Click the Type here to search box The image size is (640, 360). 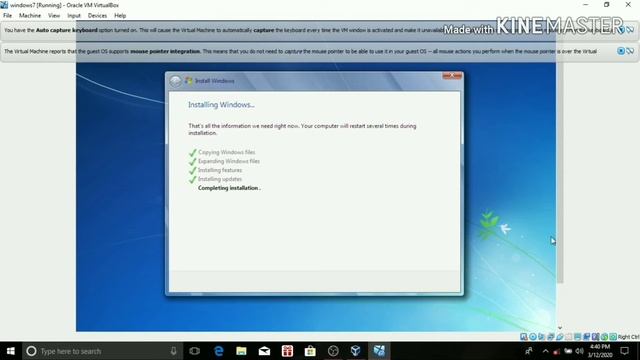102,351
